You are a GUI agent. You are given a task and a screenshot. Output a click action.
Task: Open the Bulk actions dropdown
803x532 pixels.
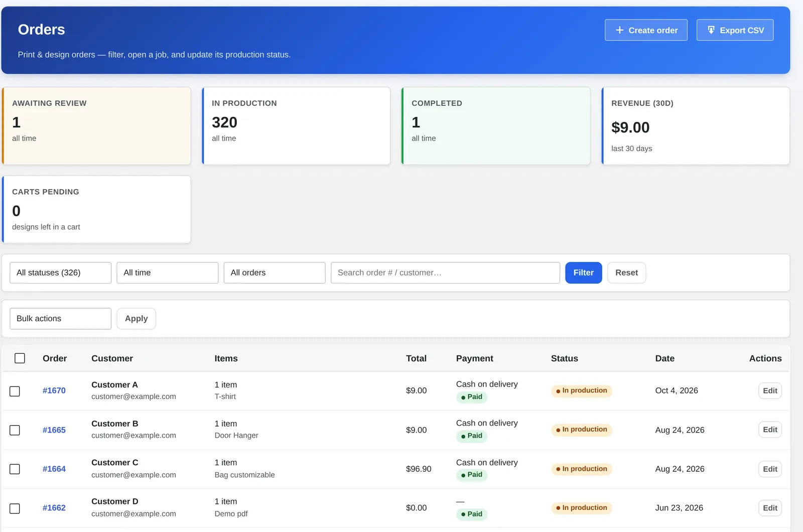(x=60, y=319)
